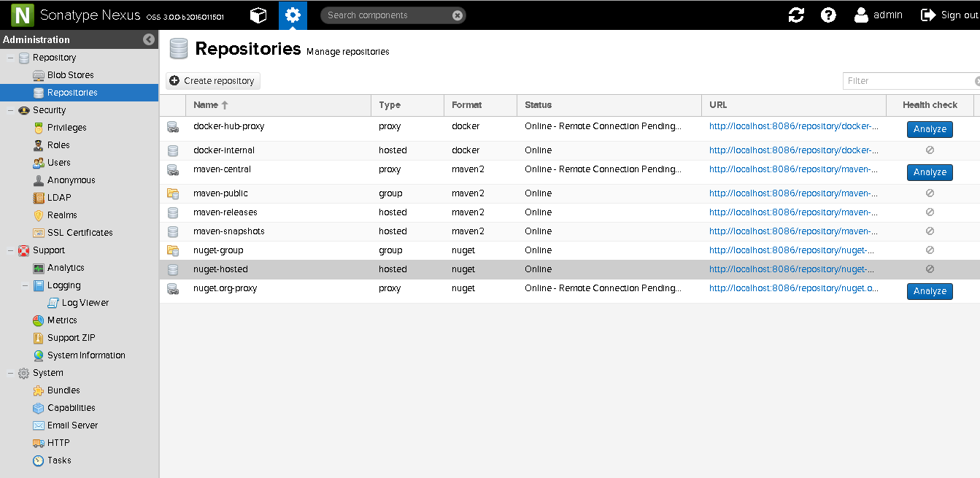Sort the table by Name column header

(x=278, y=105)
